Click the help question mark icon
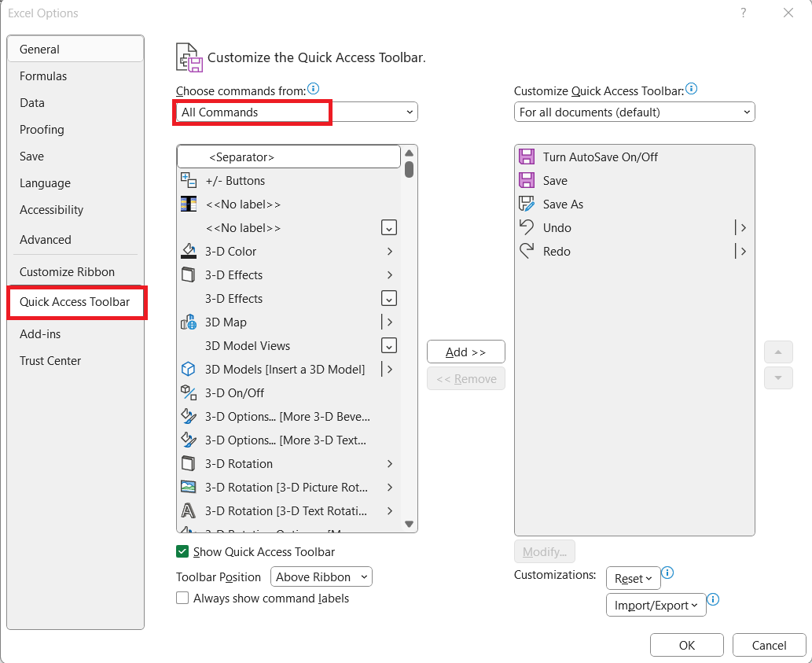Image resolution: width=812 pixels, height=663 pixels. pos(744,13)
